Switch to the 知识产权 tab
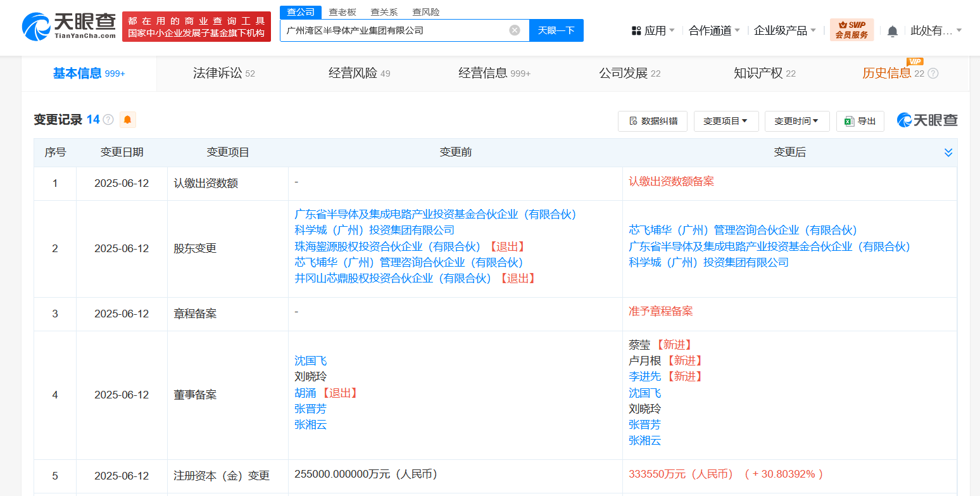 pyautogui.click(x=764, y=73)
